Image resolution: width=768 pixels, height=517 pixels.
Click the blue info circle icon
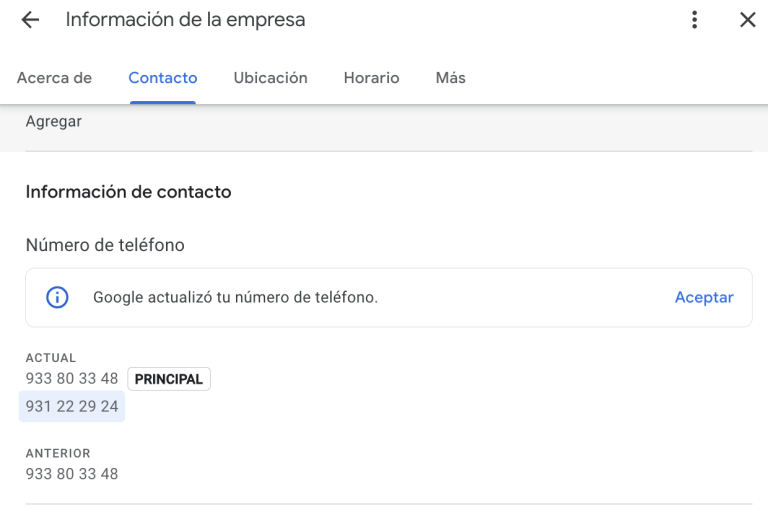click(x=58, y=297)
